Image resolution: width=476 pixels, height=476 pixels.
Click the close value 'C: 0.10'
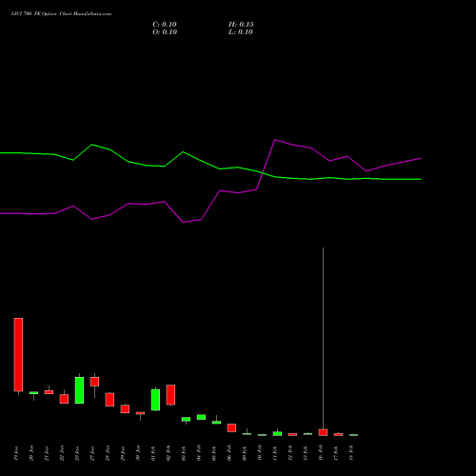coord(165,25)
